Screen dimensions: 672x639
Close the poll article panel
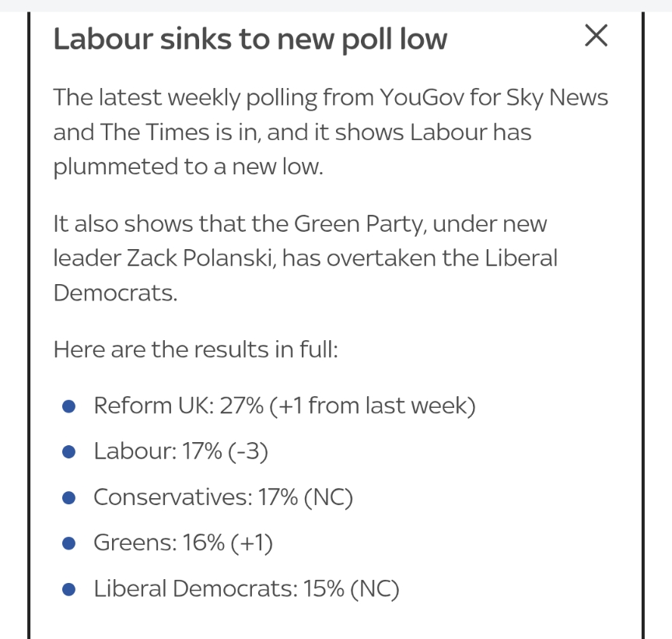[x=596, y=36]
